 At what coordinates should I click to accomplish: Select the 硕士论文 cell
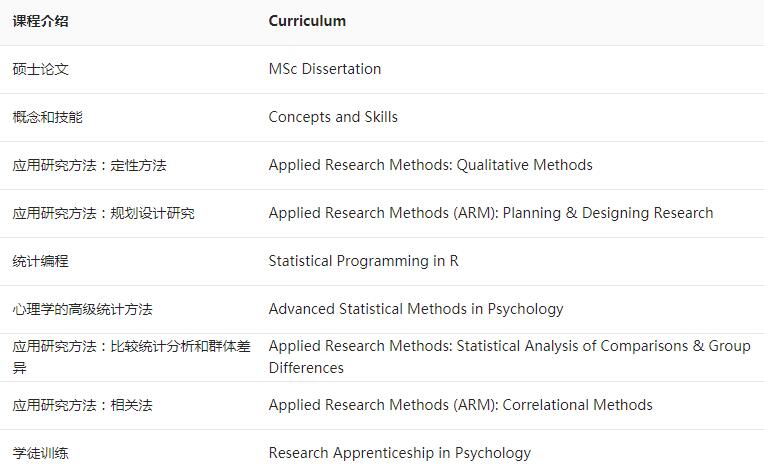(41, 69)
